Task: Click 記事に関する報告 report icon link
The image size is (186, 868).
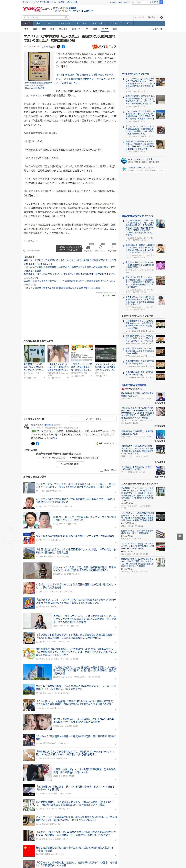Action: tap(31, 251)
